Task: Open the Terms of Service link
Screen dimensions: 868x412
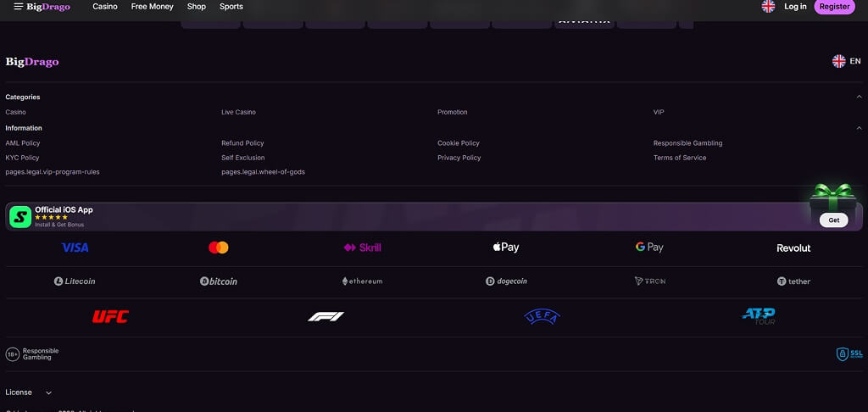Action: (x=680, y=158)
